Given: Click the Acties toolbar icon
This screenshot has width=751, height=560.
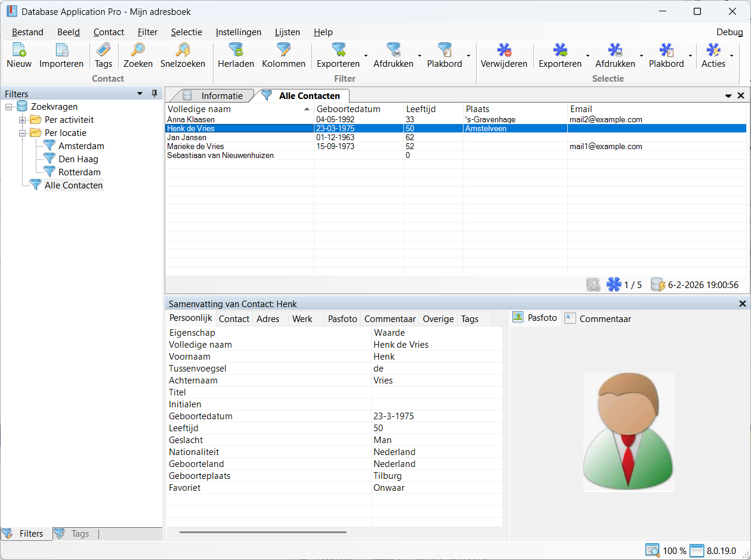Looking at the screenshot, I should pyautogui.click(x=713, y=50).
